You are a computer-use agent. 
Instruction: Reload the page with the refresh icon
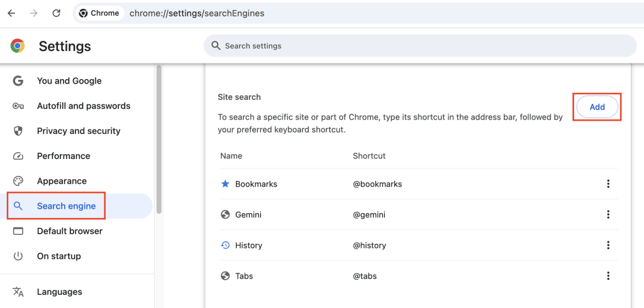click(56, 13)
